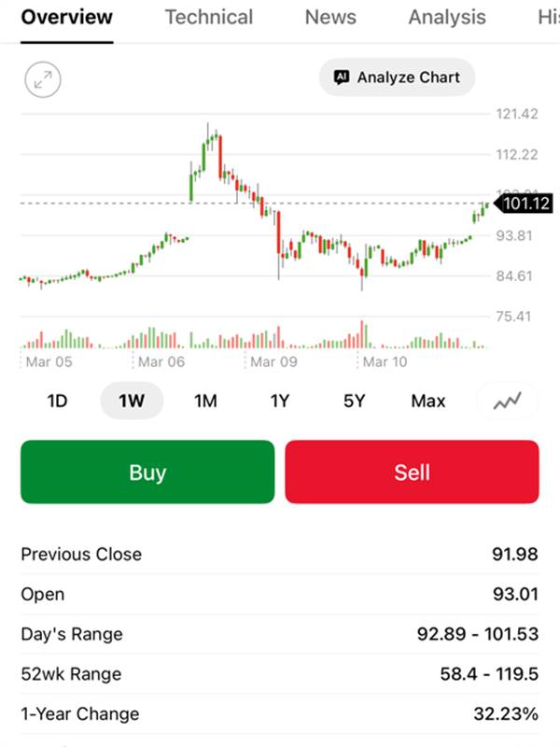560x747 pixels.
Task: Open chart type selector icon
Action: (508, 402)
